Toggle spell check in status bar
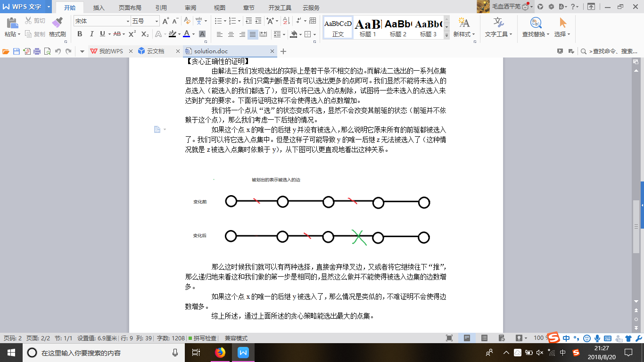 (x=202, y=338)
